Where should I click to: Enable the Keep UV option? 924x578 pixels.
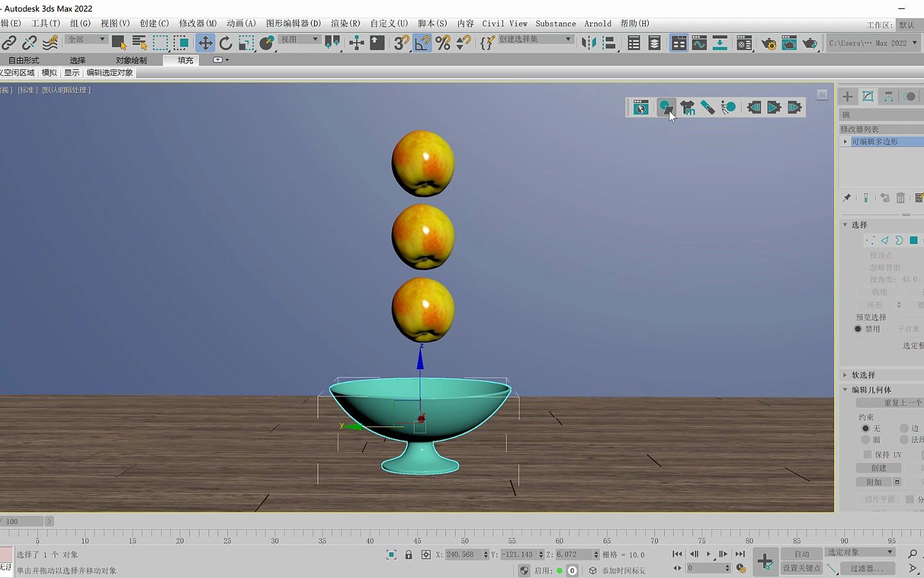coord(868,454)
